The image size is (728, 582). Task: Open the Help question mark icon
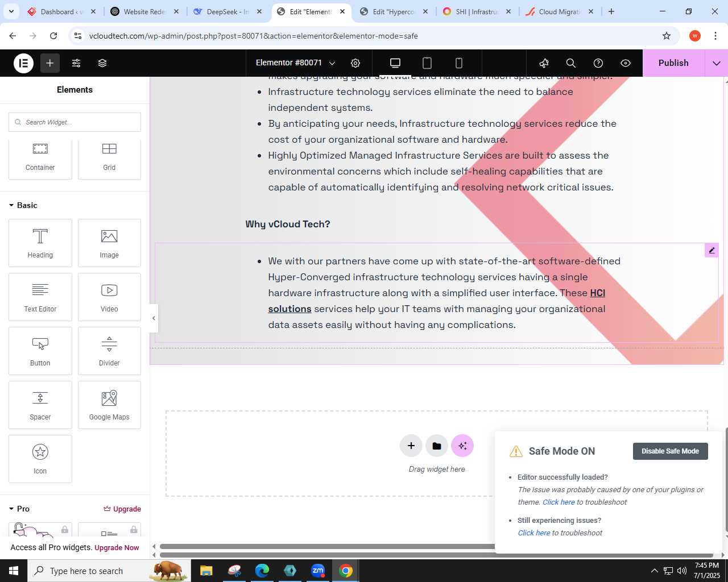pos(598,63)
